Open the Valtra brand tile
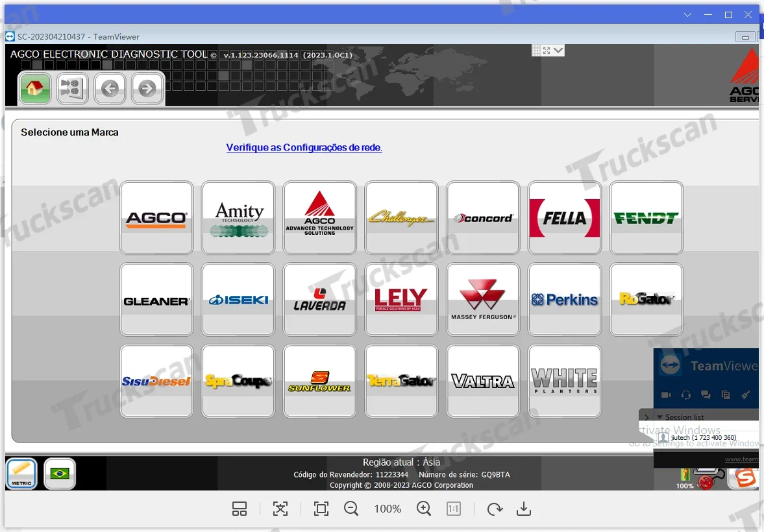Image resolution: width=764 pixels, height=532 pixels. (x=483, y=381)
